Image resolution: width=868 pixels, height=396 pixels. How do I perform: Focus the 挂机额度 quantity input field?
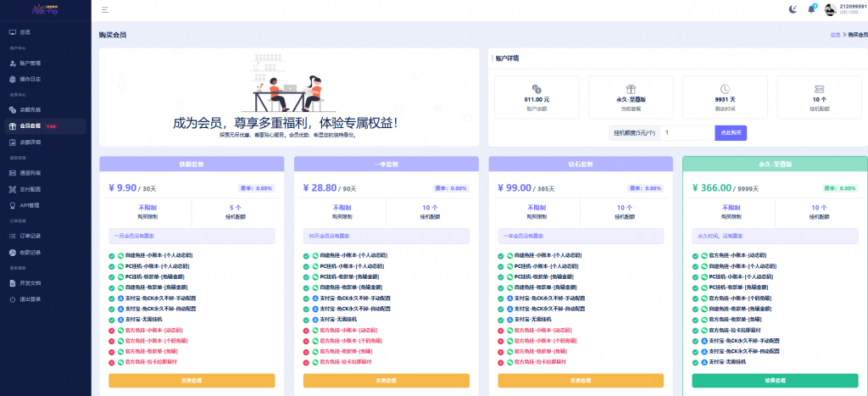687,133
